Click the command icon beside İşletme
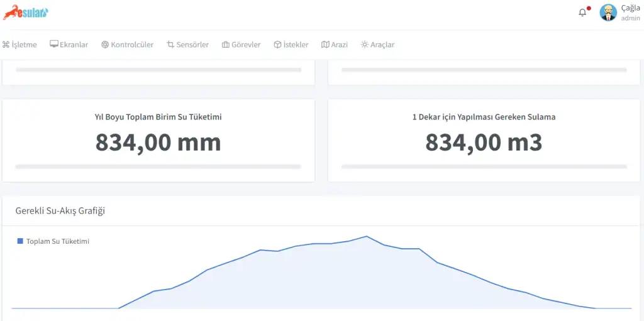 pyautogui.click(x=6, y=45)
